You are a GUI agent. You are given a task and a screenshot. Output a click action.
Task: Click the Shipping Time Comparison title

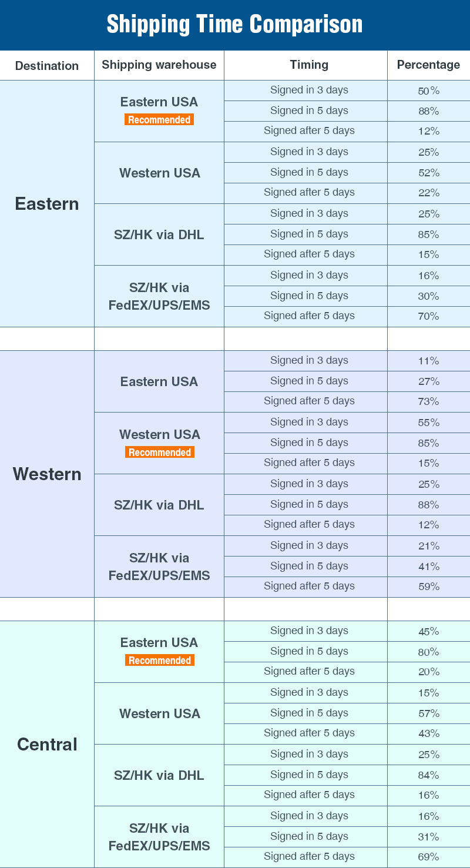pos(234,25)
